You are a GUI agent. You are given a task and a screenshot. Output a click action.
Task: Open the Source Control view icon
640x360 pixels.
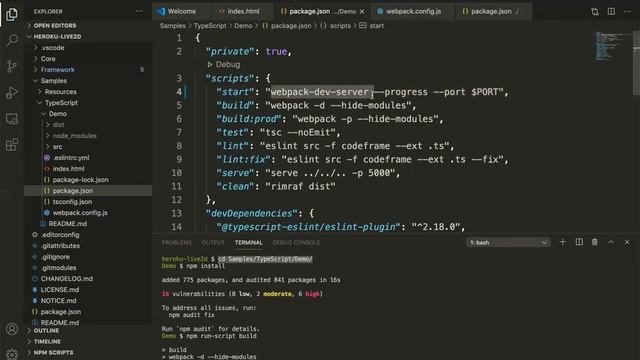[x=12, y=66]
